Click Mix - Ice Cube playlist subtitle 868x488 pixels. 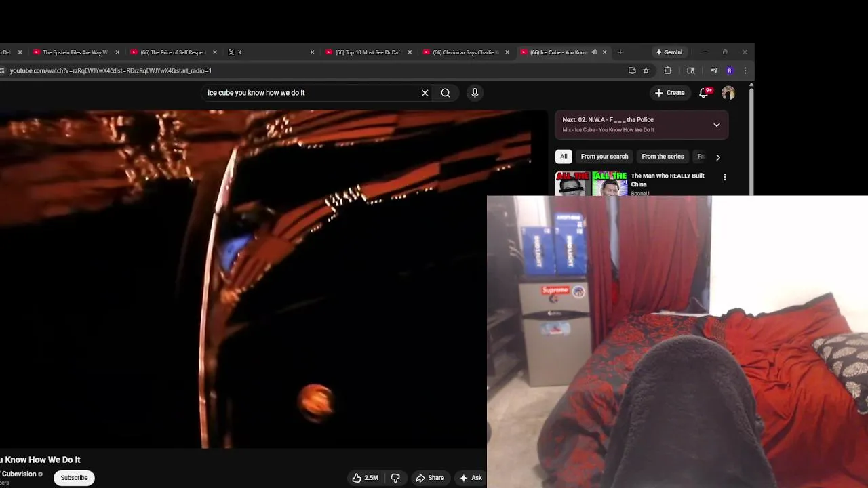pyautogui.click(x=608, y=130)
